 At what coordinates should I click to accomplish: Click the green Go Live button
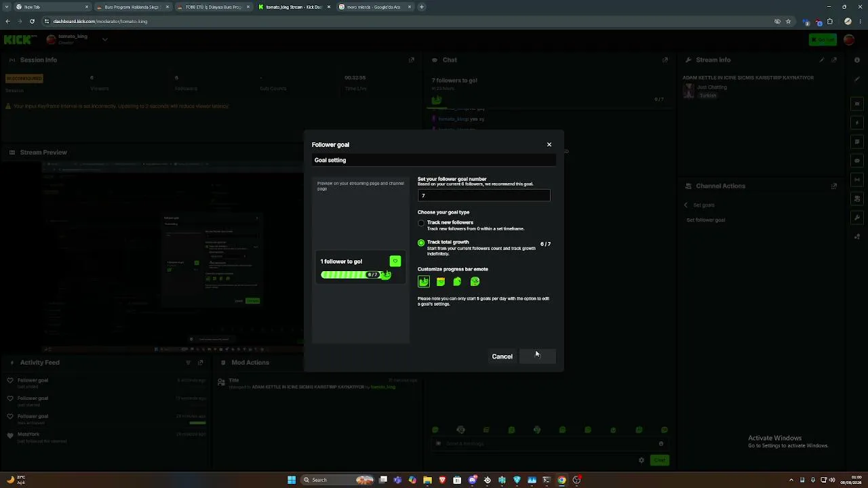[x=823, y=40]
